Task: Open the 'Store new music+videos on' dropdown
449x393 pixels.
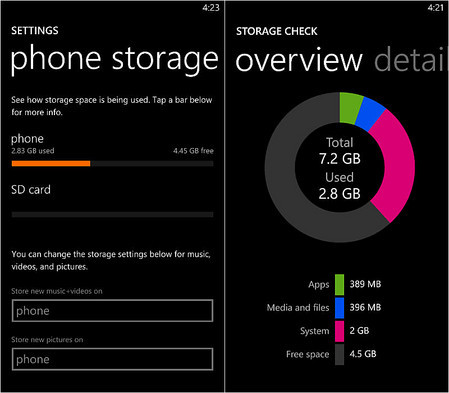Action: pyautogui.click(x=112, y=311)
